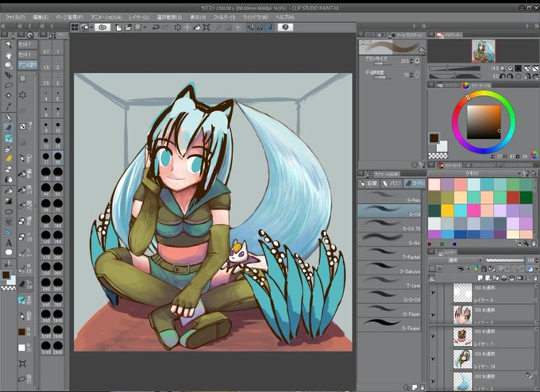Screen dimensions: 540x392
Task: Select the gradient tool in toolbox
Action: point(9,201)
